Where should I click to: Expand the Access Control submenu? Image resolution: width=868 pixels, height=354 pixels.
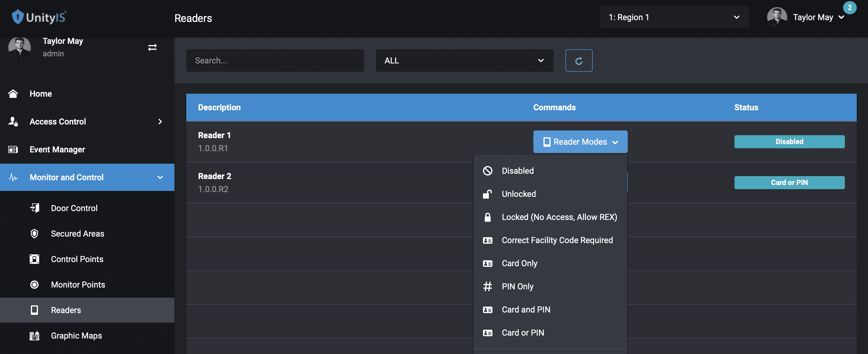pos(160,122)
